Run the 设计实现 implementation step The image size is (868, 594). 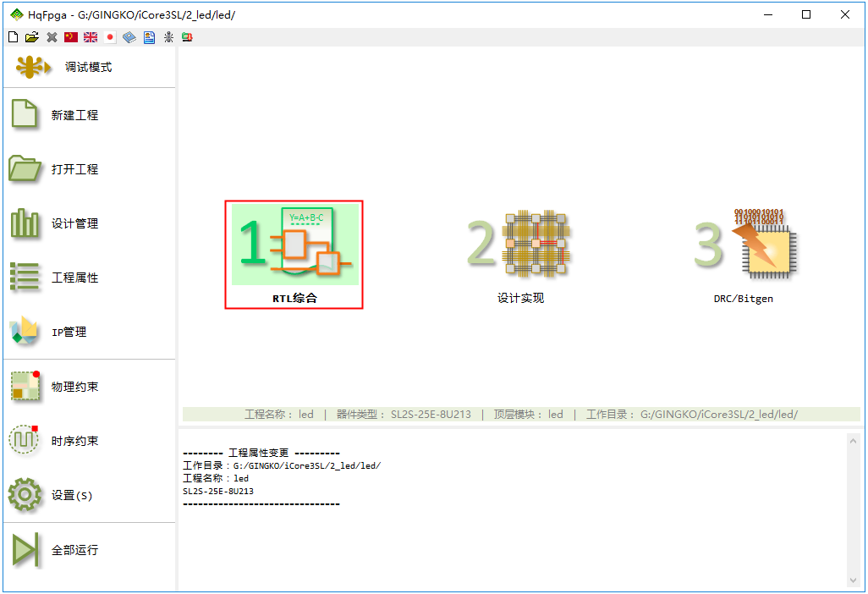pyautogui.click(x=520, y=254)
